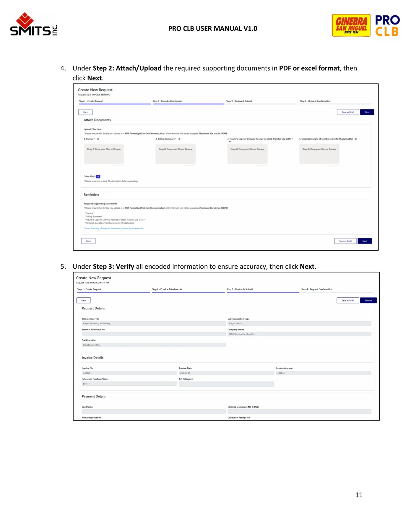Click the 'Payment Details' section heading
The width and height of the screenshot is (411, 532).
click(94, 397)
